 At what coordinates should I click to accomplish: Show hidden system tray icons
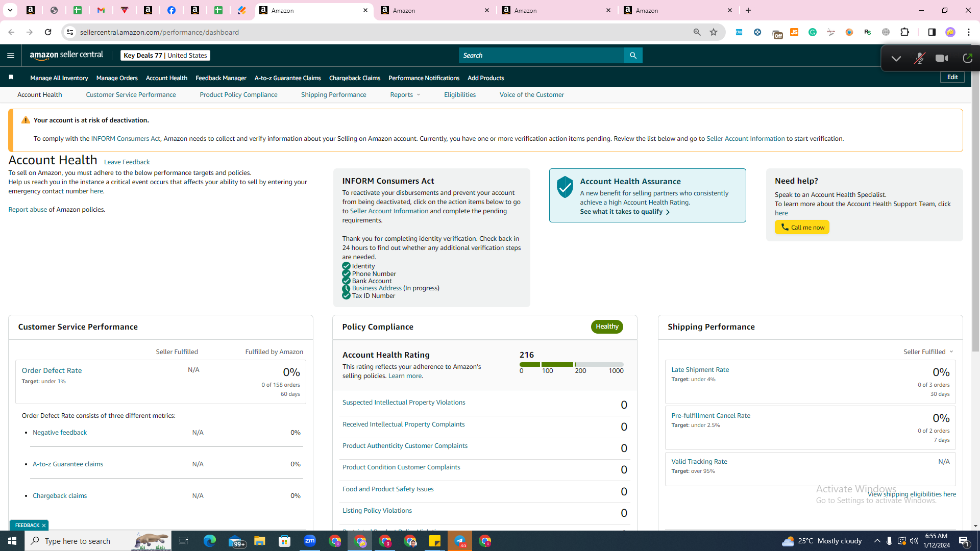pyautogui.click(x=877, y=541)
